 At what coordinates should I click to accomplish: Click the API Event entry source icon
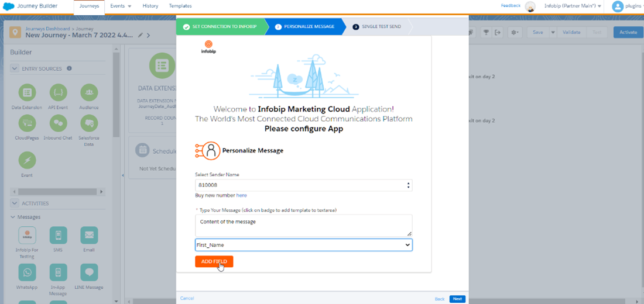[x=58, y=92]
